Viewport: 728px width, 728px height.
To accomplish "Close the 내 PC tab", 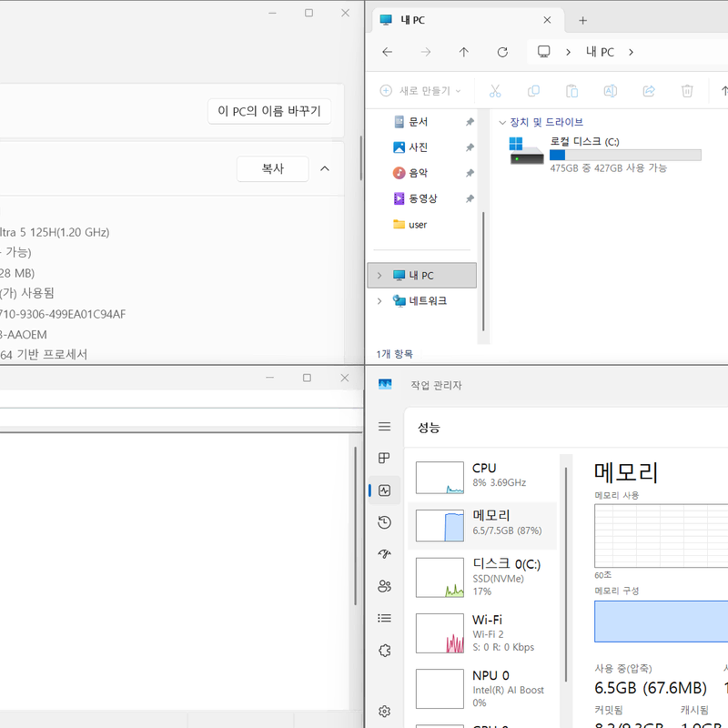I will tap(547, 20).
